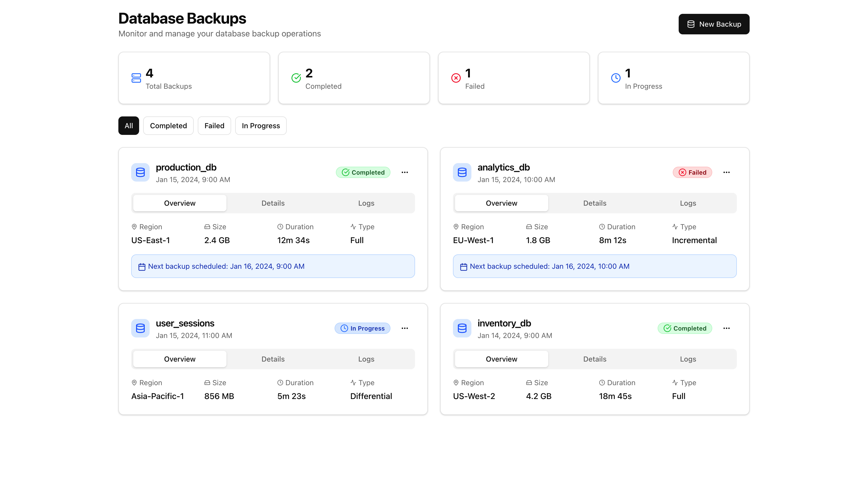Open the inventory_db more options menu
868x498 pixels.
click(726, 328)
